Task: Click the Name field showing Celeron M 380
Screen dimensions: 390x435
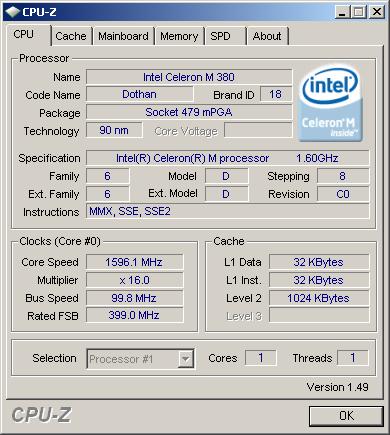Action: coord(189,77)
